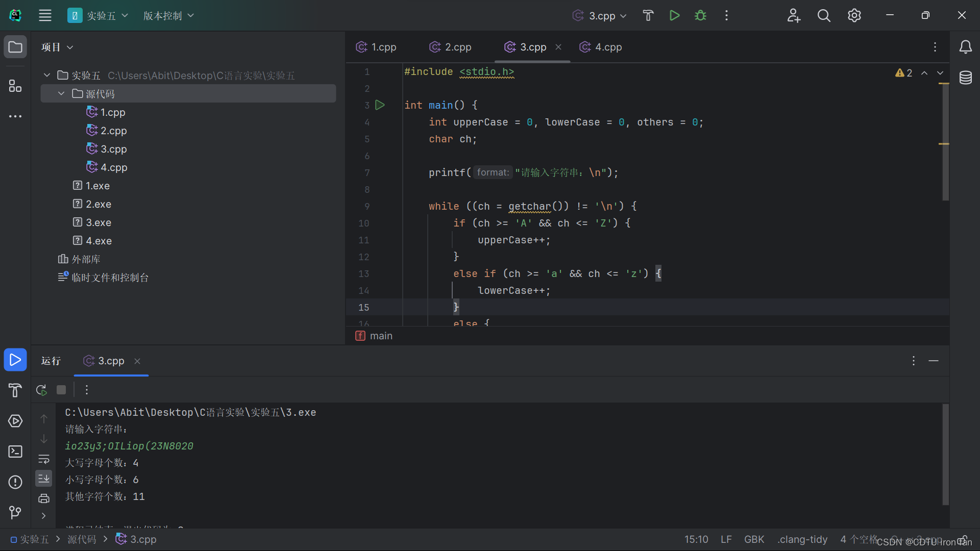Stop the running process in run panel
The image size is (980, 551).
pos(61,390)
